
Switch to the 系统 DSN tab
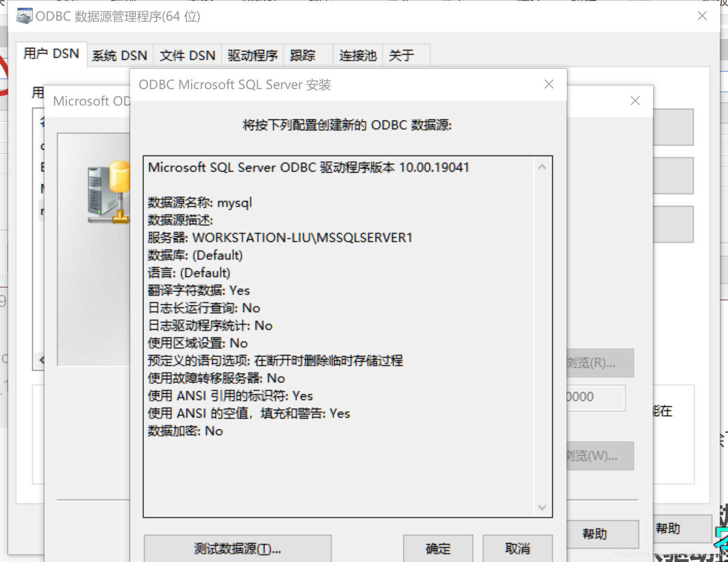pos(119,56)
